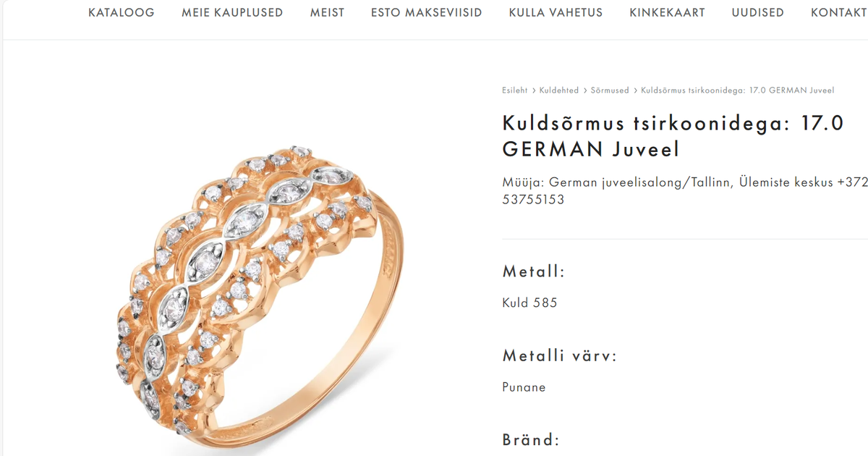The height and width of the screenshot is (456, 868).
Task: Click the Punane metal color value
Action: pyautogui.click(x=524, y=387)
